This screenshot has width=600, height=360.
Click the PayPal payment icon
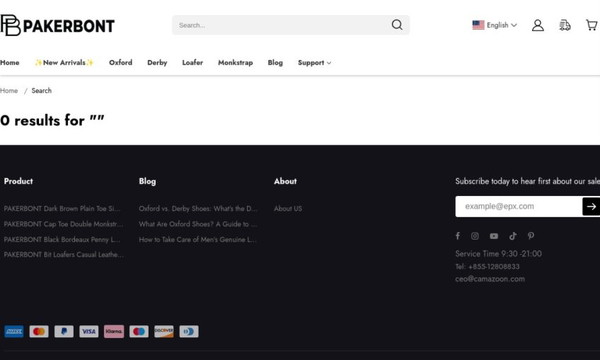(x=64, y=331)
